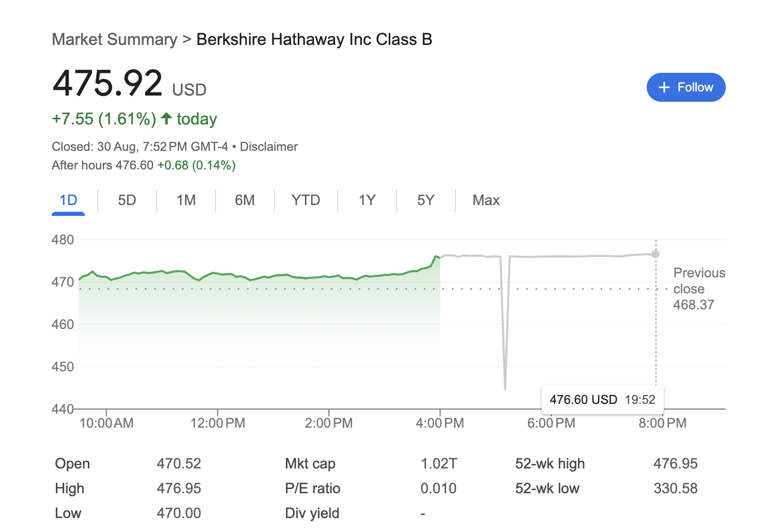Select the Max range tab
This screenshot has height=532, width=763.
[x=486, y=200]
